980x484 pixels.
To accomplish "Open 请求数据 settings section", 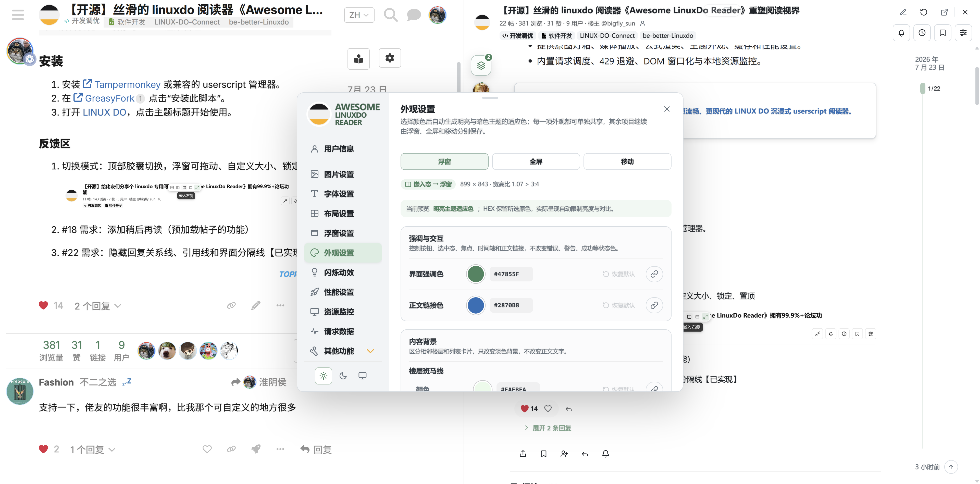I will 343,331.
